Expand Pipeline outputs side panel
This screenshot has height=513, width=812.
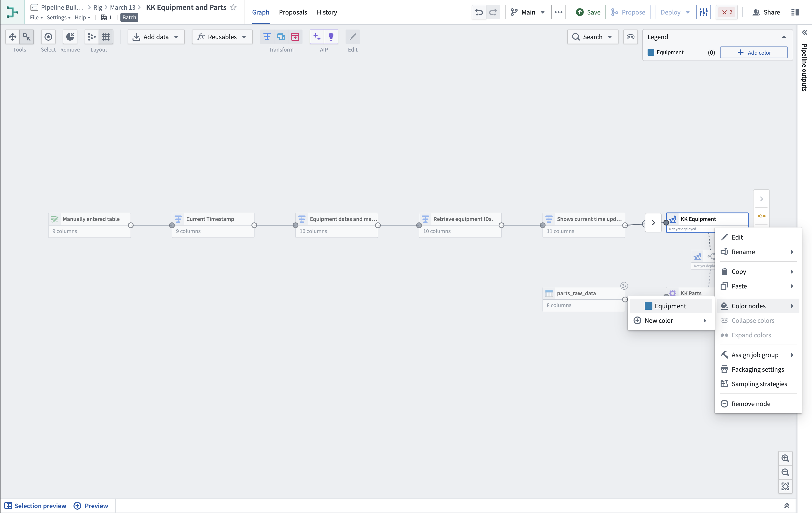[805, 32]
